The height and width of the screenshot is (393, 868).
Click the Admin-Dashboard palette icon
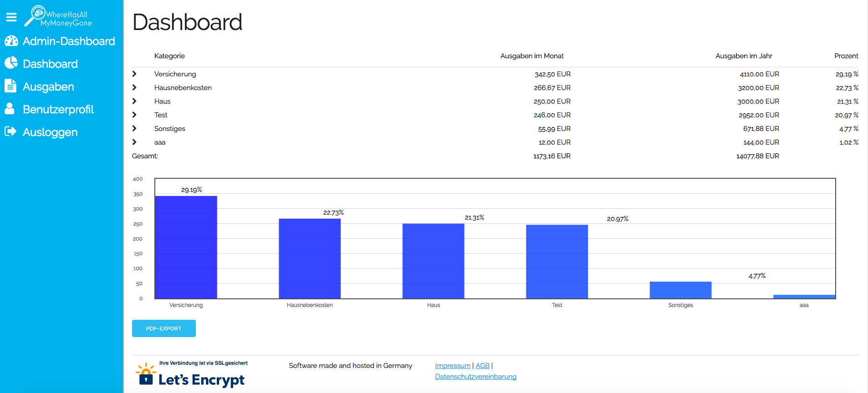pyautogui.click(x=11, y=41)
